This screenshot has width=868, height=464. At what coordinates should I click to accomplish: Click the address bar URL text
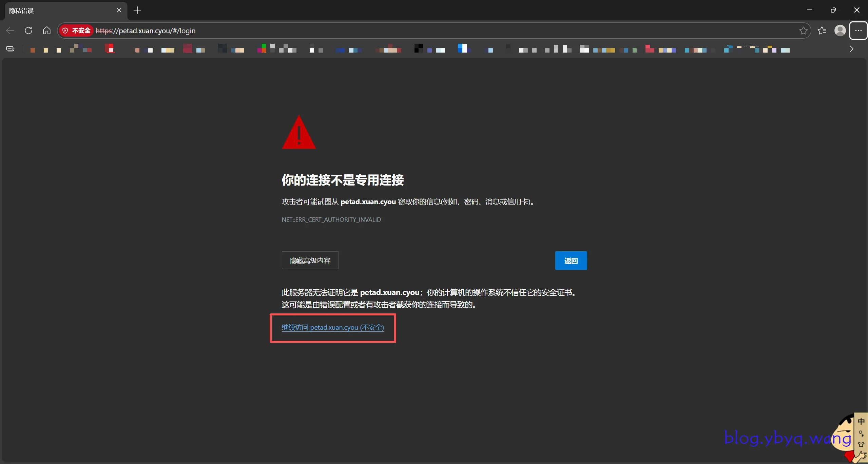coord(157,31)
